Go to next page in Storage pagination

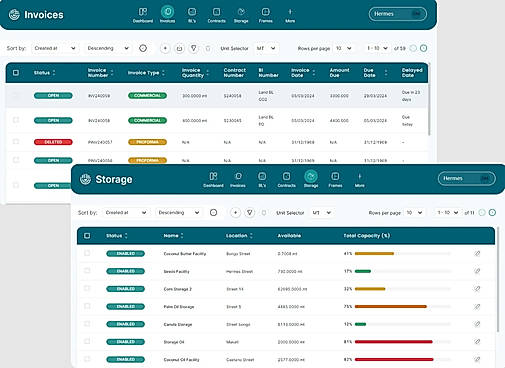pyautogui.click(x=492, y=213)
